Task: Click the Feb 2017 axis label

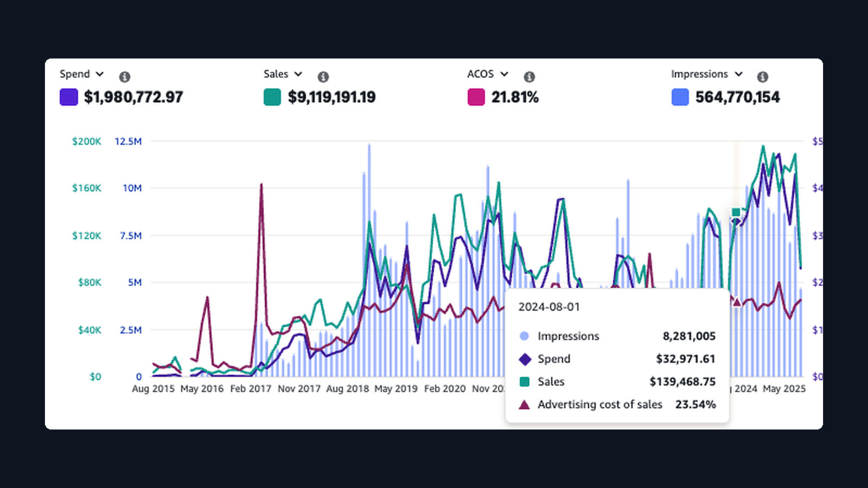Action: click(251, 389)
